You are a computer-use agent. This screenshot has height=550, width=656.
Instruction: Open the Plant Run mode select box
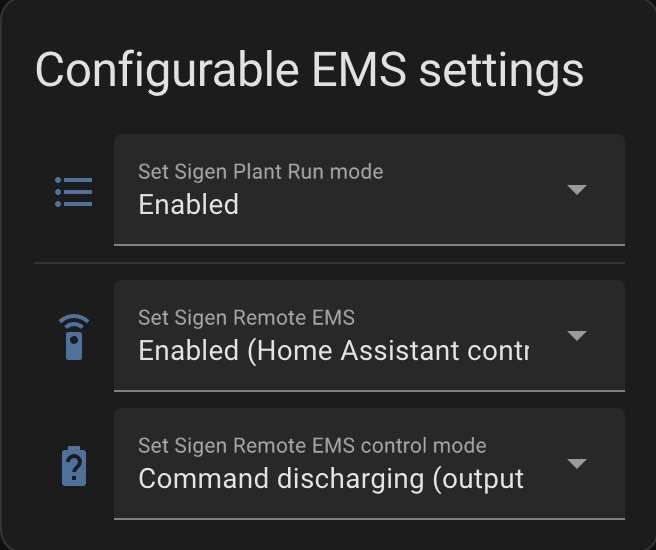[x=369, y=190]
